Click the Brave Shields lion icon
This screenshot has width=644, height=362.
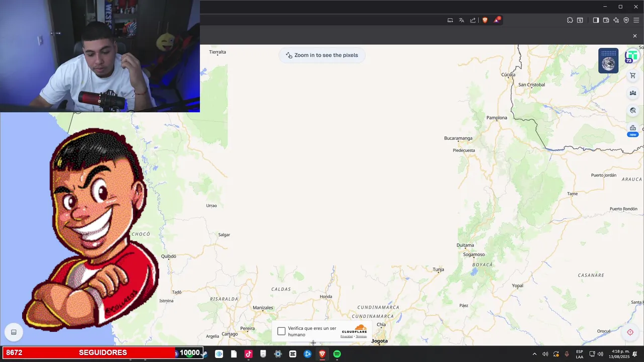485,20
